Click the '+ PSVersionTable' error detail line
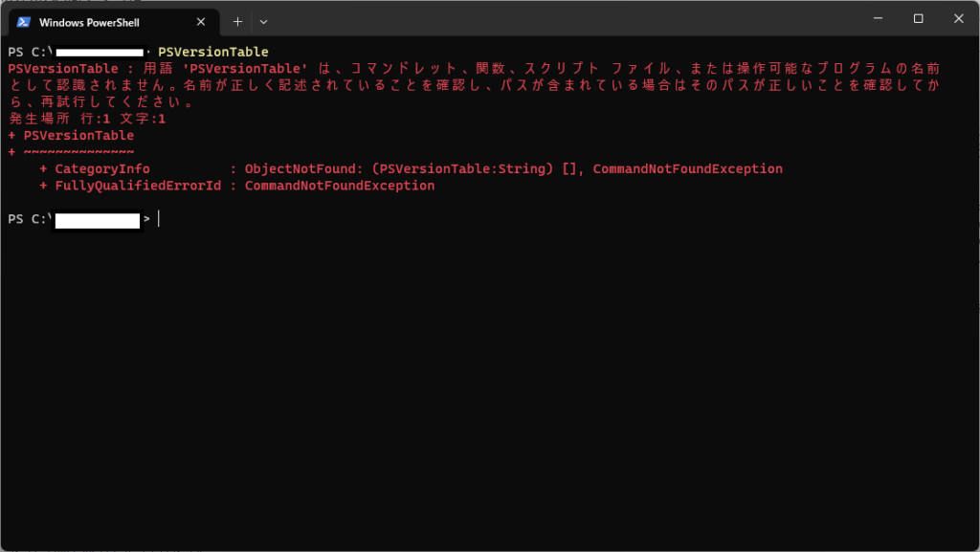Screen dimensions: 980x552 (x=71, y=136)
